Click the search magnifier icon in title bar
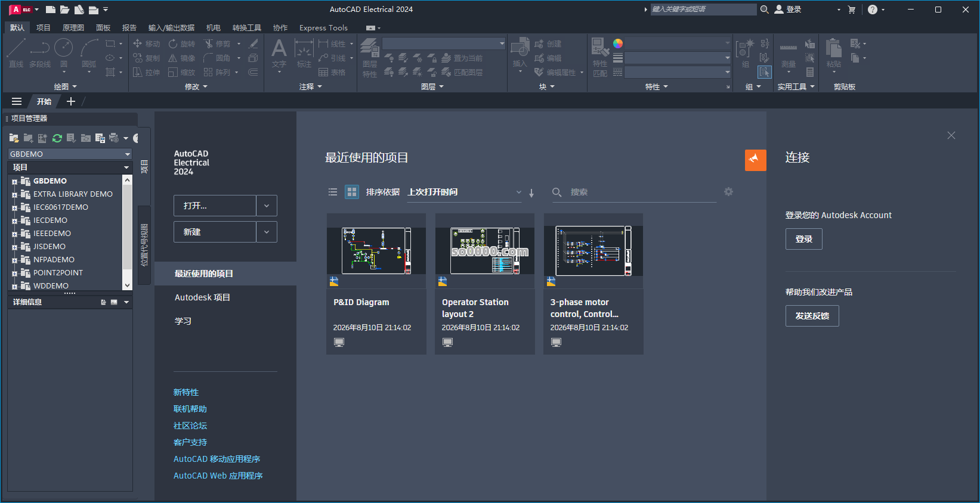Viewport: 980px width, 503px height. pos(764,10)
